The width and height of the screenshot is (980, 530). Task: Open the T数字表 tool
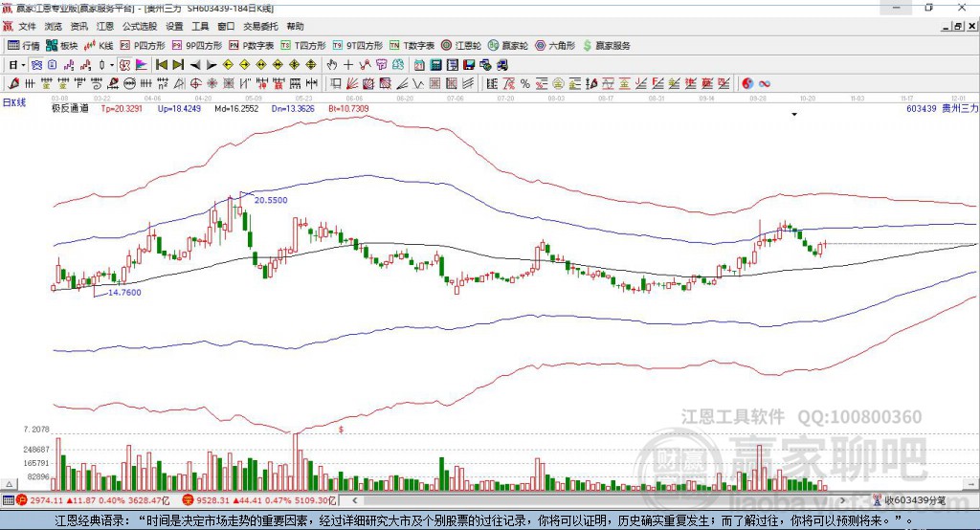(412, 46)
